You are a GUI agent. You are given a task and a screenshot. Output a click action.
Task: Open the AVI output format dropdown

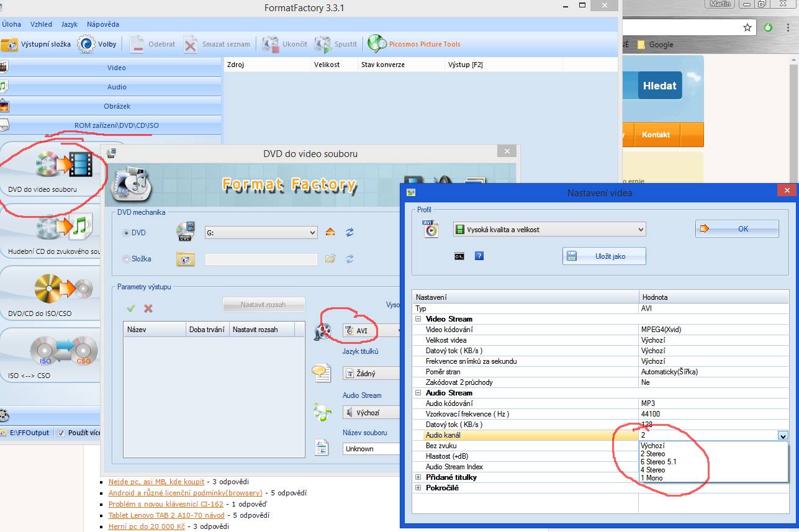372,331
